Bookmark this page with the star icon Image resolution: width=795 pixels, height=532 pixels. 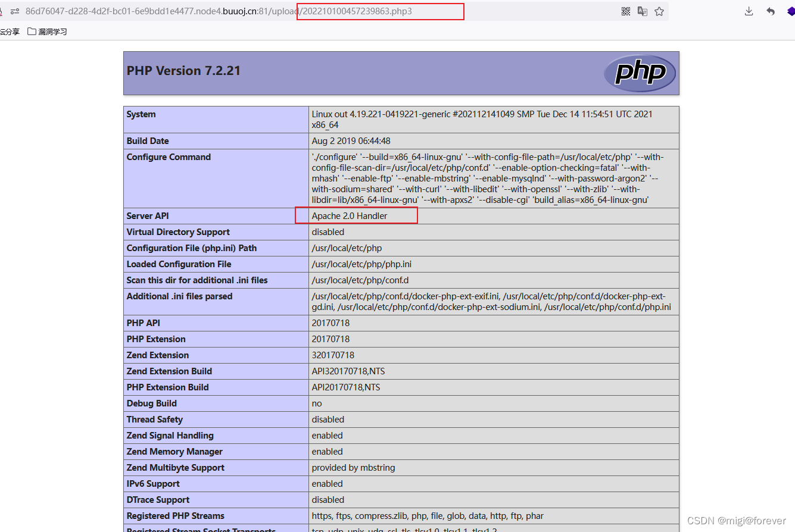[659, 11]
